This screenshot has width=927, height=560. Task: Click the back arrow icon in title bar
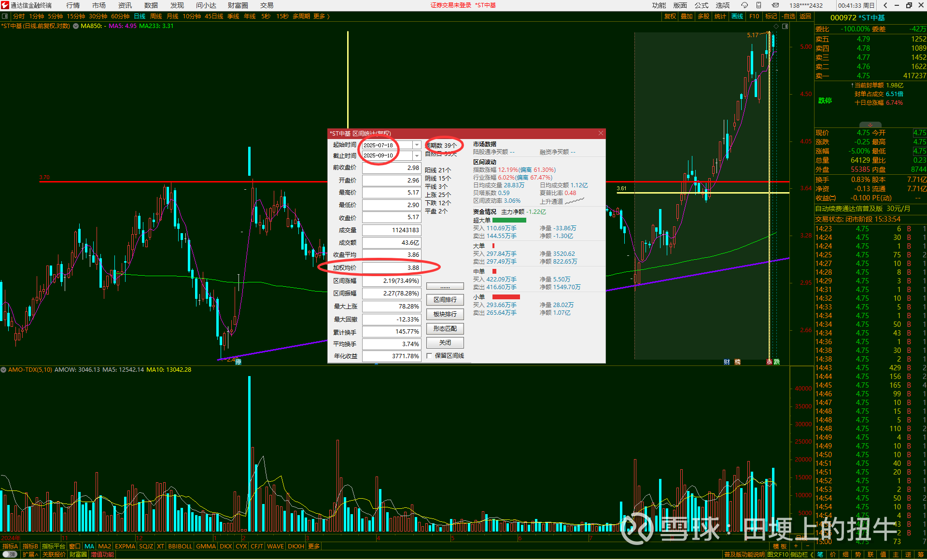885,5
